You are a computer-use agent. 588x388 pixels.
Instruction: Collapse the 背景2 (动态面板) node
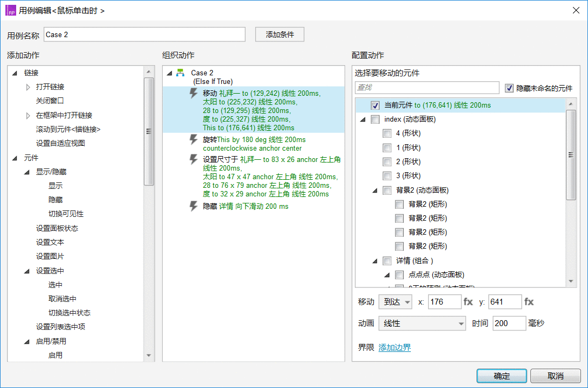(x=375, y=191)
